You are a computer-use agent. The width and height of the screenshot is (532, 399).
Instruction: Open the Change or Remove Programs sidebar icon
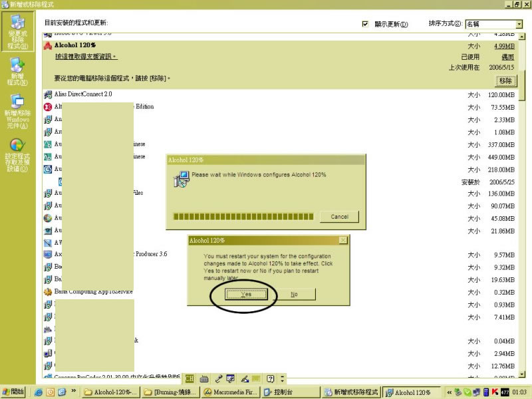coord(18,31)
